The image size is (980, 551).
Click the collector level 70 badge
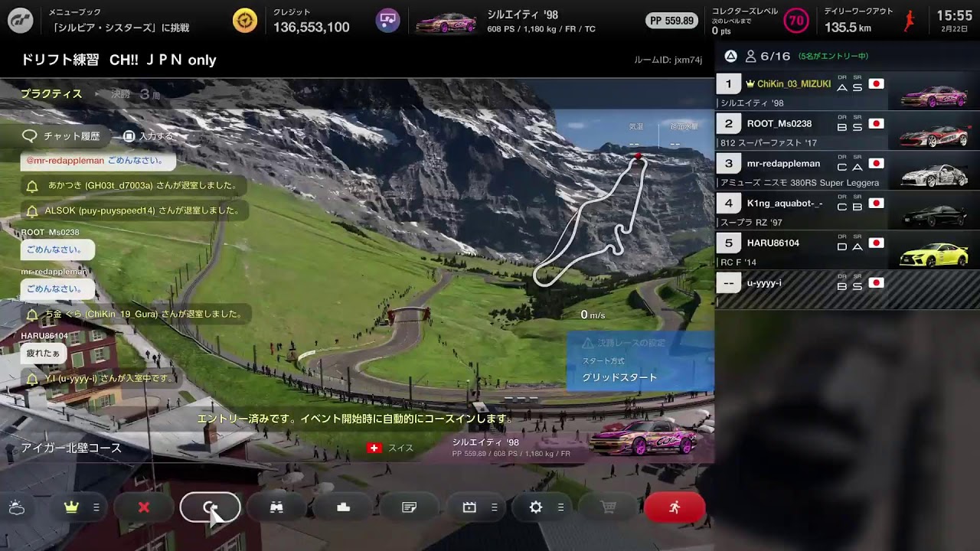(x=797, y=21)
